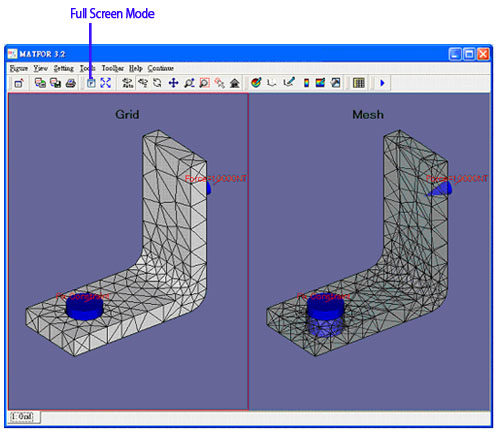Image resolution: width=500 pixels, height=435 pixels.
Task: Click the colormap rainbow square icon
Action: pyautogui.click(x=320, y=83)
